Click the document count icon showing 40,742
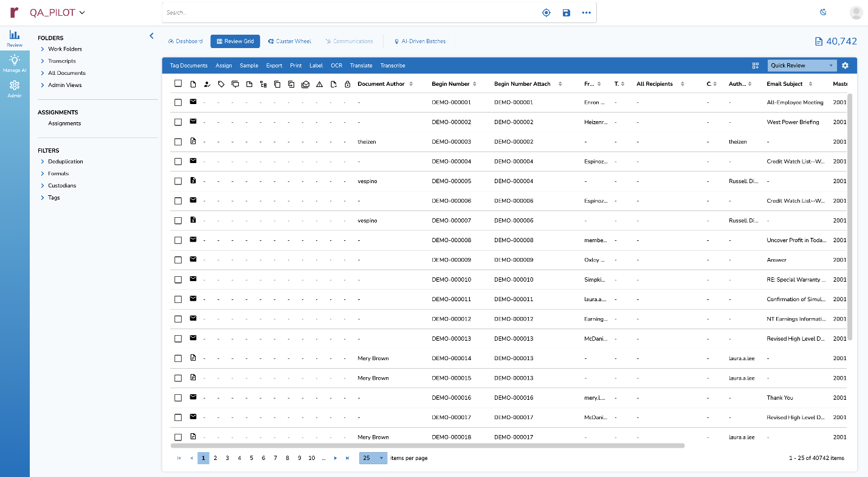The height and width of the screenshot is (477, 868). tap(818, 41)
